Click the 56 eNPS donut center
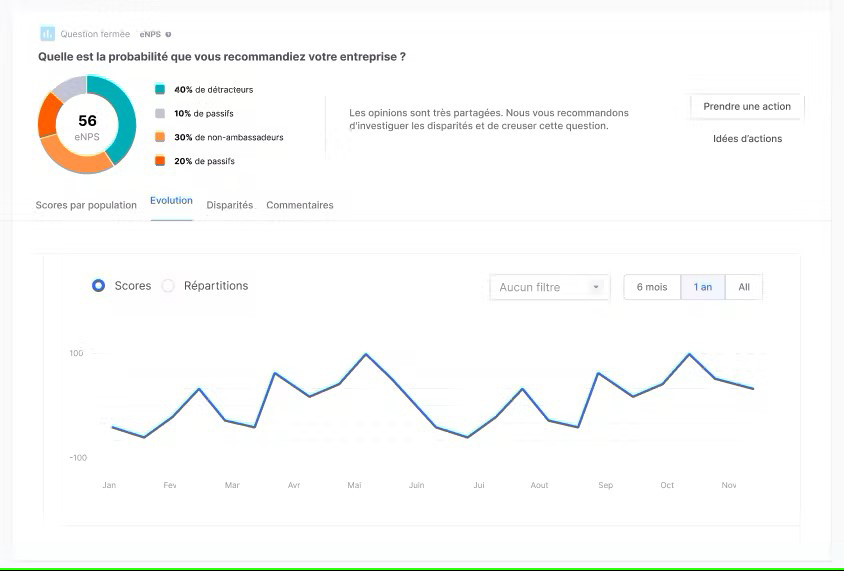 click(87, 127)
